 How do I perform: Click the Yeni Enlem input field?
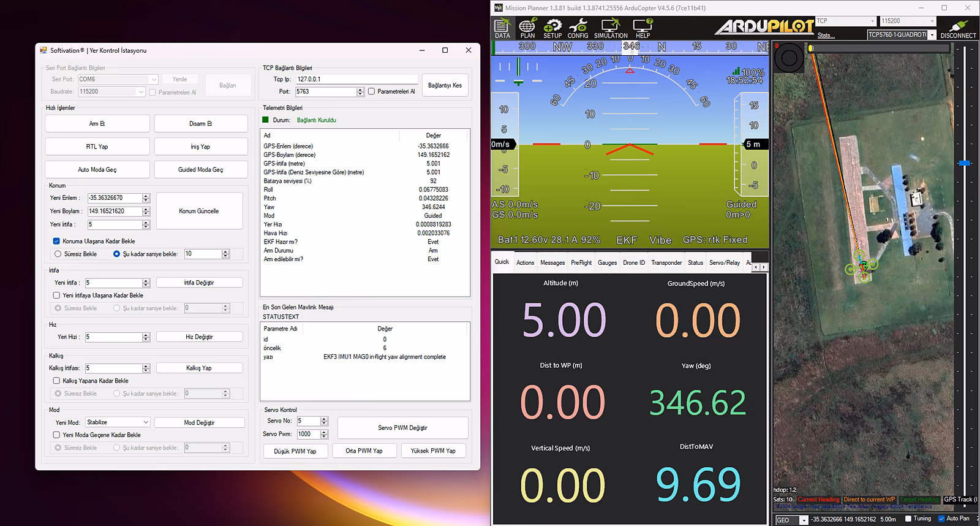(x=115, y=197)
